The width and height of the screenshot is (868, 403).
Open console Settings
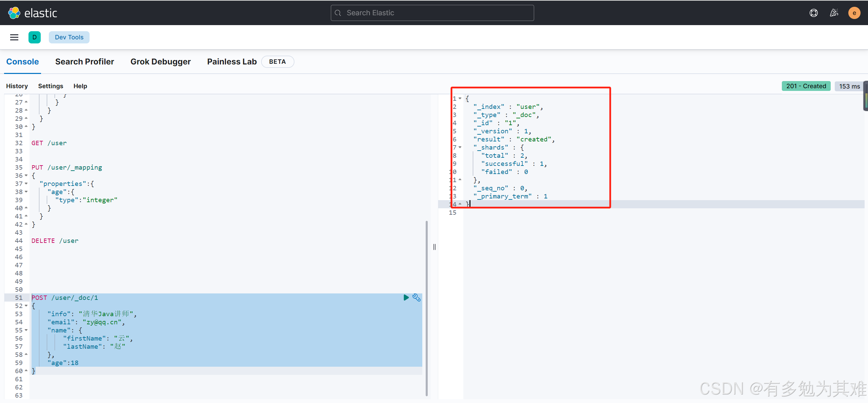click(51, 86)
